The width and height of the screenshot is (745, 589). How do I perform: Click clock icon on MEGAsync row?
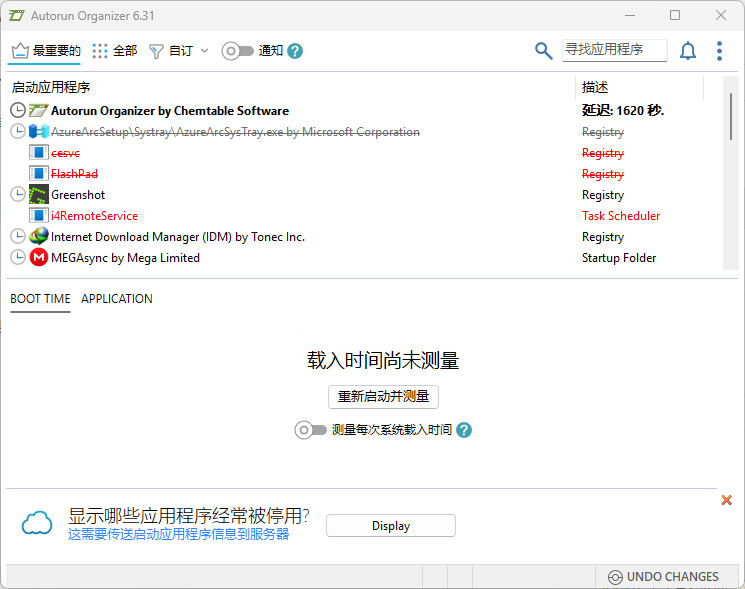tap(18, 257)
